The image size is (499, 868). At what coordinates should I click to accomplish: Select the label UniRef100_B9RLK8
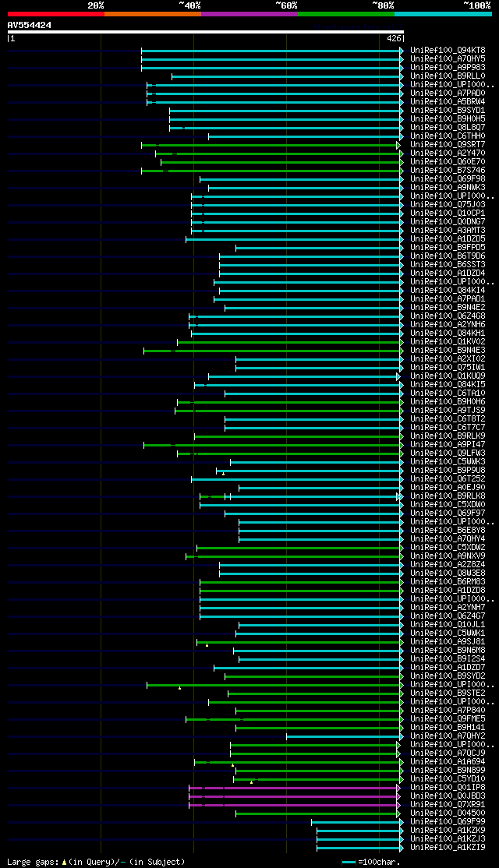pos(448,496)
